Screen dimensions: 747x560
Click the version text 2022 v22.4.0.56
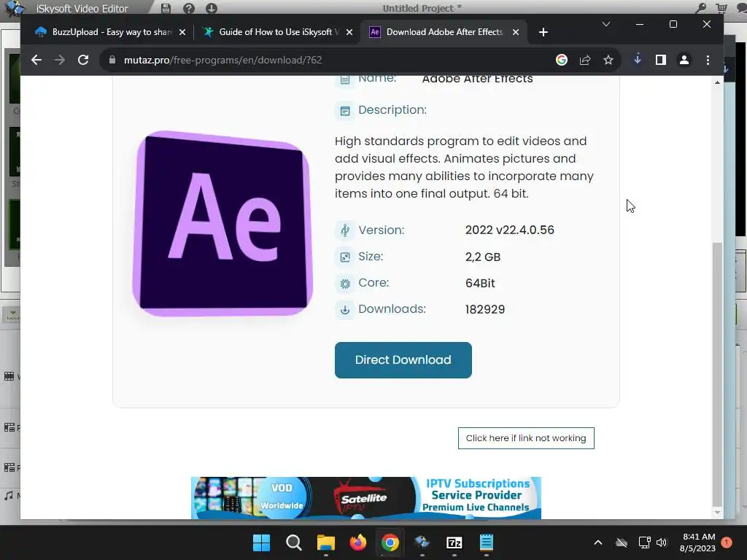click(510, 230)
